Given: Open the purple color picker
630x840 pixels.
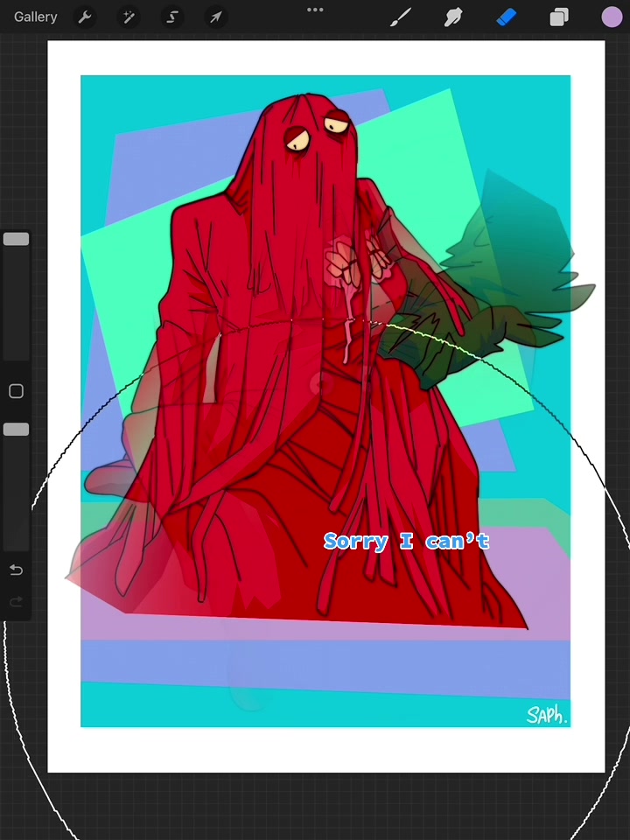Looking at the screenshot, I should coord(612,17).
